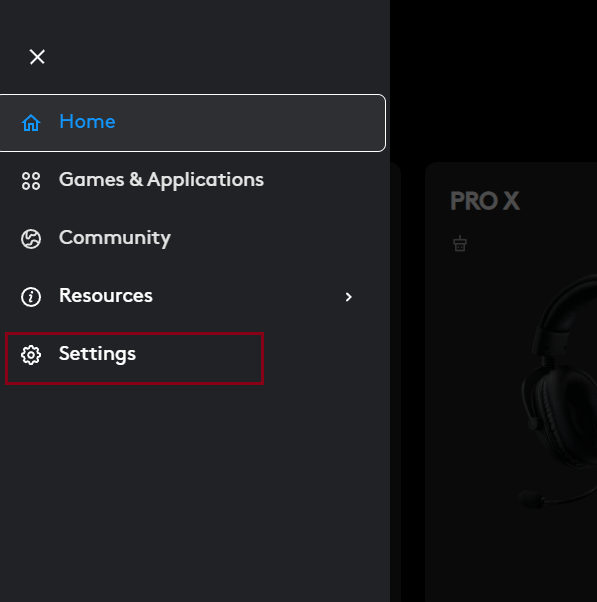Click the PRO X card background below the headset
This screenshot has width=597, height=602.
pos(511,557)
